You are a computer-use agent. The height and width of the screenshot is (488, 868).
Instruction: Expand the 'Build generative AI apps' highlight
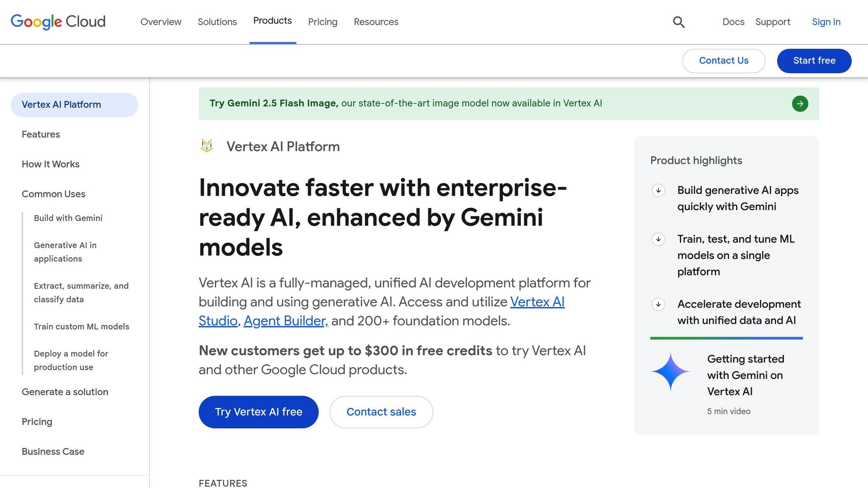pos(658,191)
